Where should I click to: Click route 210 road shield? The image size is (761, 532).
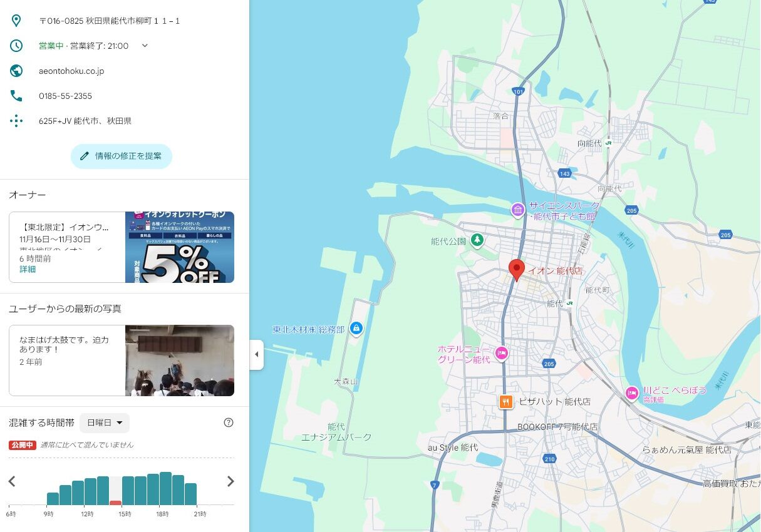coord(550,459)
